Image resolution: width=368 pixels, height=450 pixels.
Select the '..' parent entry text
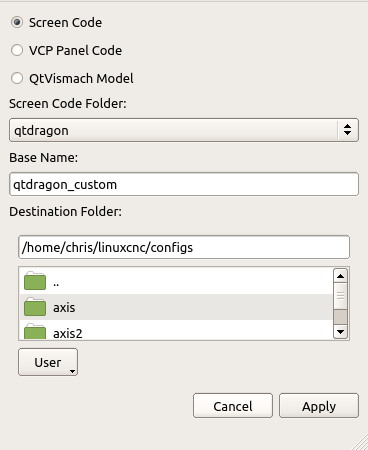tap(56, 284)
